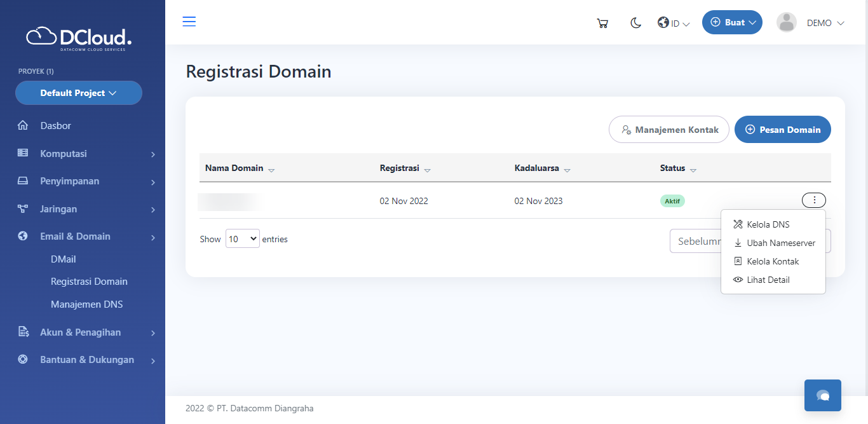Screen dimensions: 868x424
Task: Toggle dark mode moon icon
Action: click(635, 23)
